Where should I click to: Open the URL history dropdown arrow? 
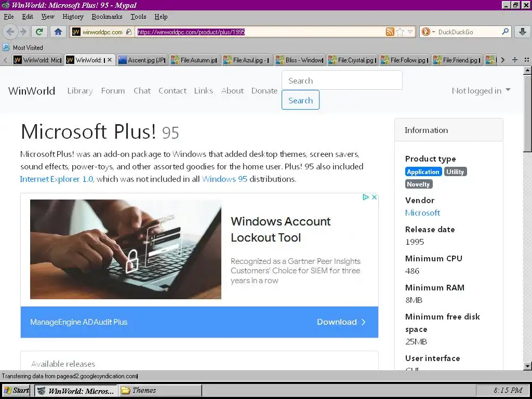click(x=410, y=32)
